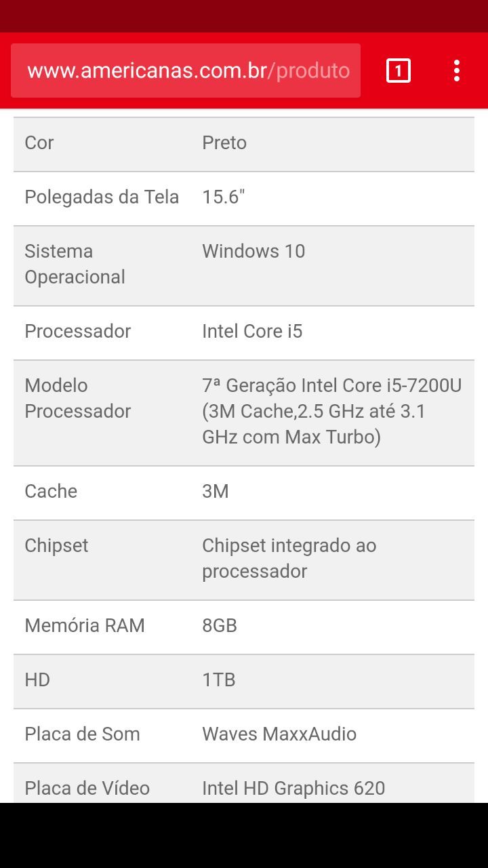Select the Chipset integrado ao processador text
Viewport: 488px width, 868px height.
pyautogui.click(x=289, y=559)
